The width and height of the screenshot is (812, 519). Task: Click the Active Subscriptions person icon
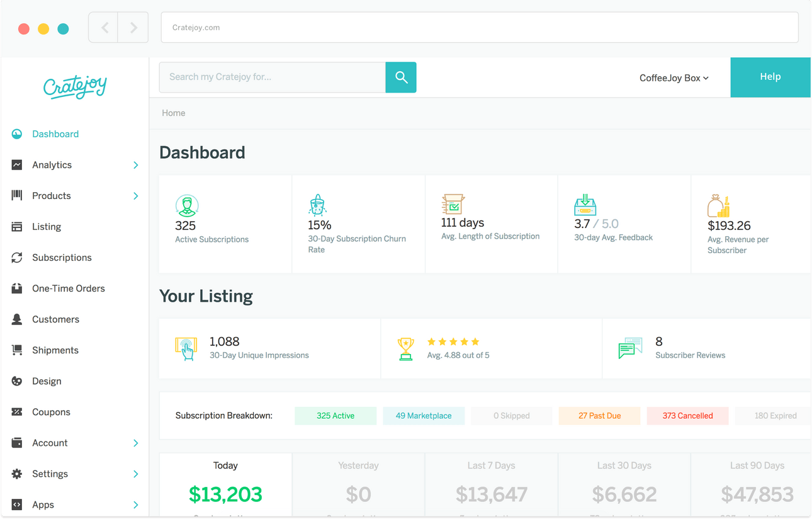click(187, 206)
